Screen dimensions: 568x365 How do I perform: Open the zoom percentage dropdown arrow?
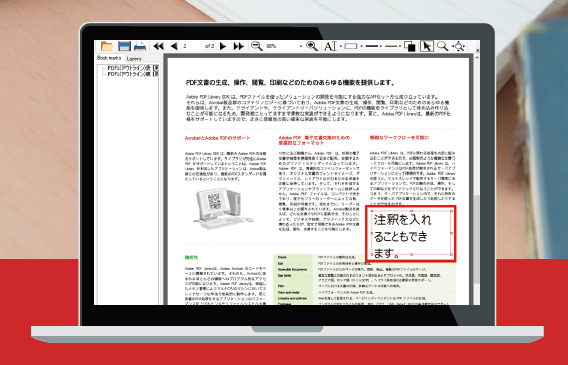click(301, 46)
